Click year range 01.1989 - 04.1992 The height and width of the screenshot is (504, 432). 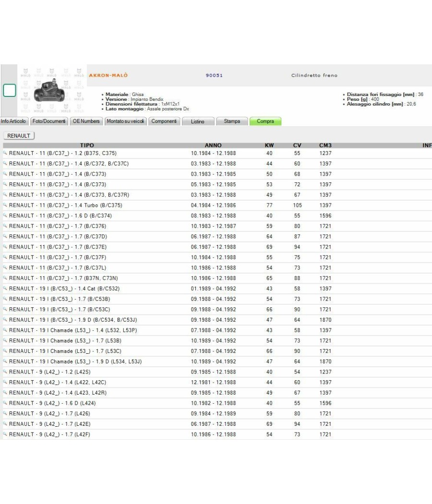pos(214,288)
